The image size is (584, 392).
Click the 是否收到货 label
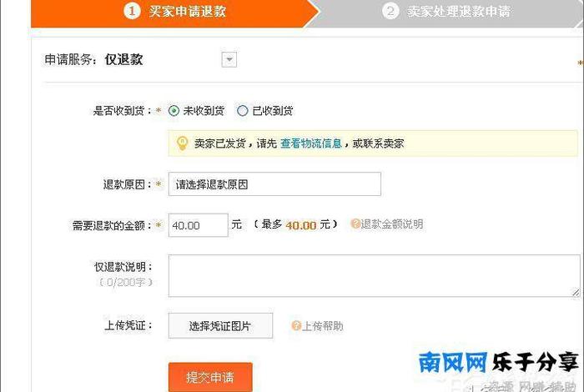123,111
